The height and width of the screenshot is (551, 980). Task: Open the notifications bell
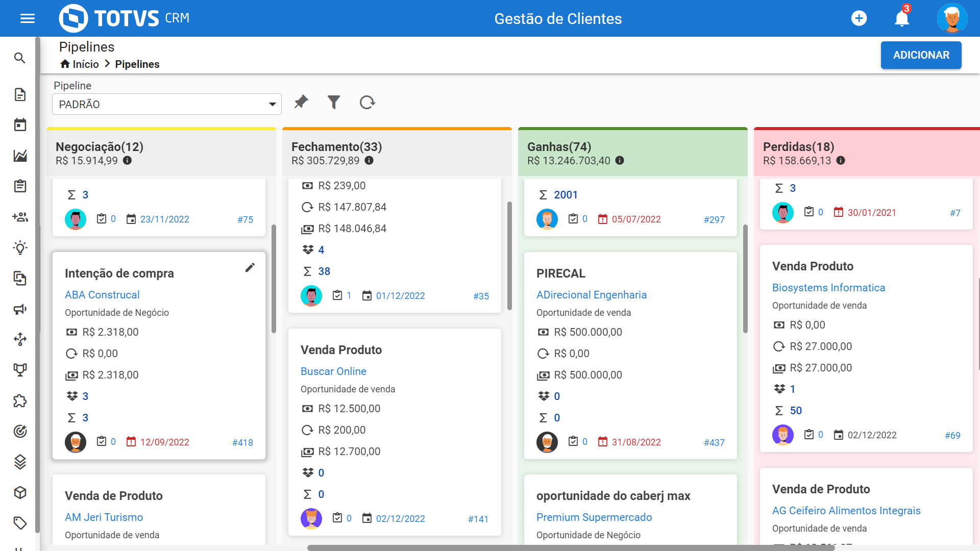tap(901, 19)
